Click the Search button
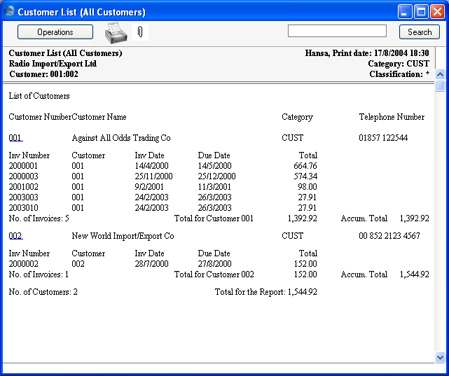This screenshot has width=449, height=376. [x=419, y=32]
